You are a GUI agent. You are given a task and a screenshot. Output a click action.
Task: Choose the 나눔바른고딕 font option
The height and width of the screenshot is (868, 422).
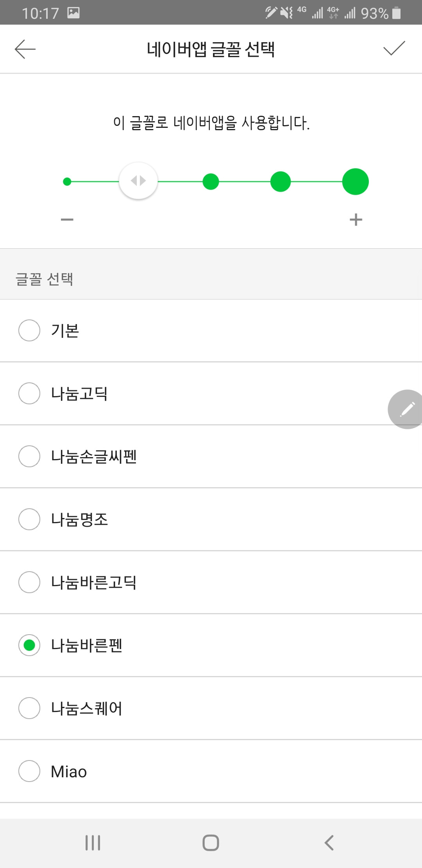tap(29, 582)
